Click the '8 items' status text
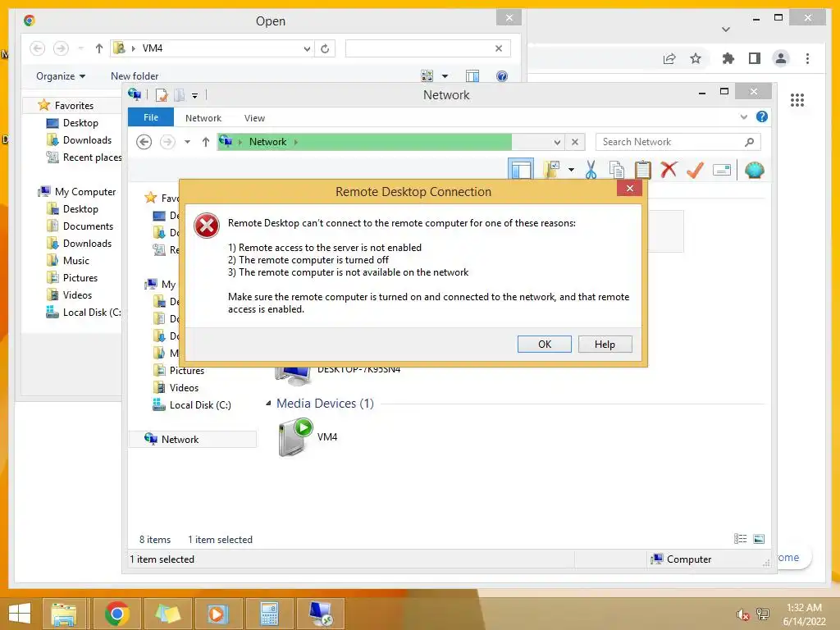 pyautogui.click(x=155, y=540)
